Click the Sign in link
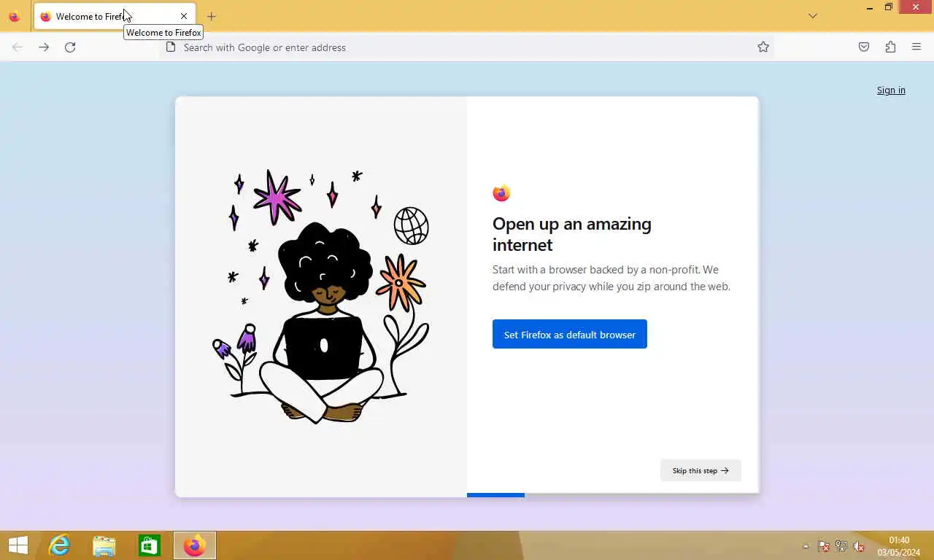 891,90
